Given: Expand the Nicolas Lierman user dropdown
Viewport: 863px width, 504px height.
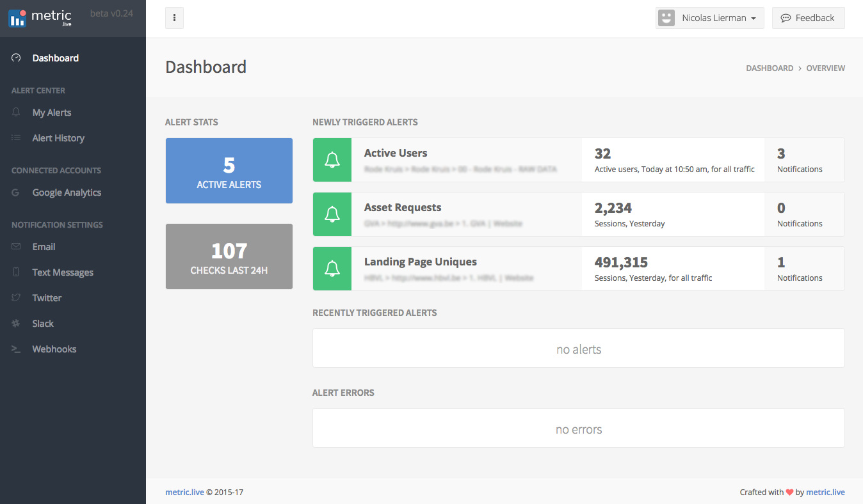Looking at the screenshot, I should tap(710, 18).
